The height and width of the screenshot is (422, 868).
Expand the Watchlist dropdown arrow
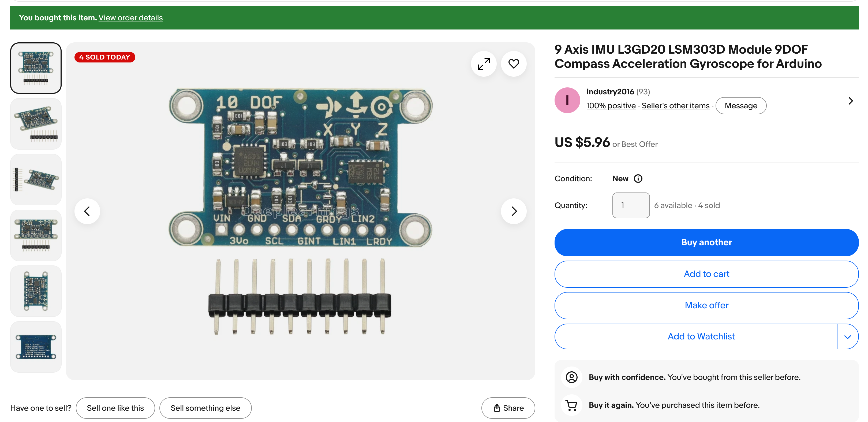[x=847, y=337]
